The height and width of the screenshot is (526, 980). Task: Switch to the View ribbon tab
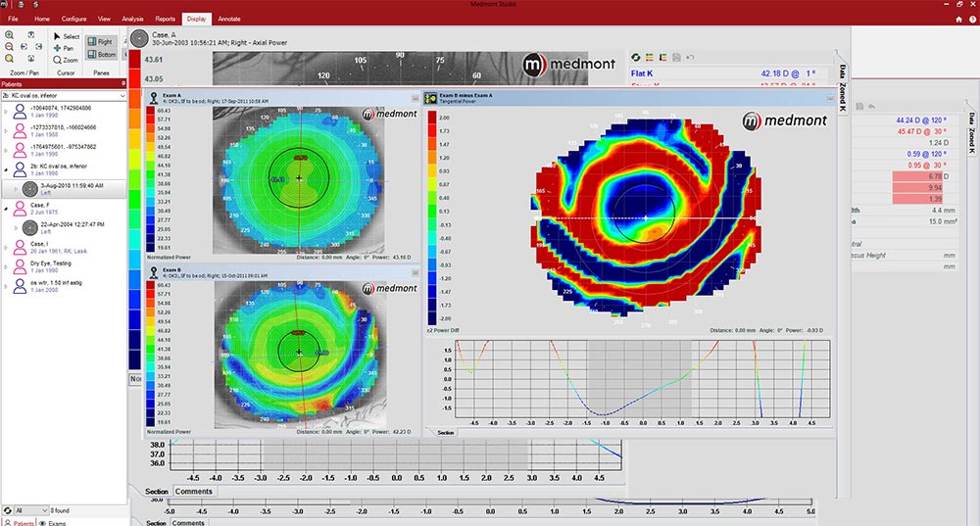(105, 19)
